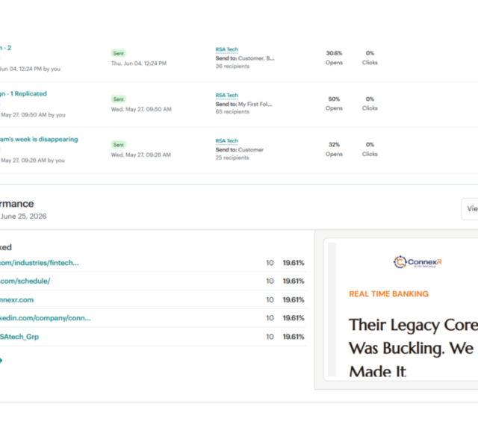478x448 pixels.
Task: Select text '25 recipients'
Action: tap(232, 158)
